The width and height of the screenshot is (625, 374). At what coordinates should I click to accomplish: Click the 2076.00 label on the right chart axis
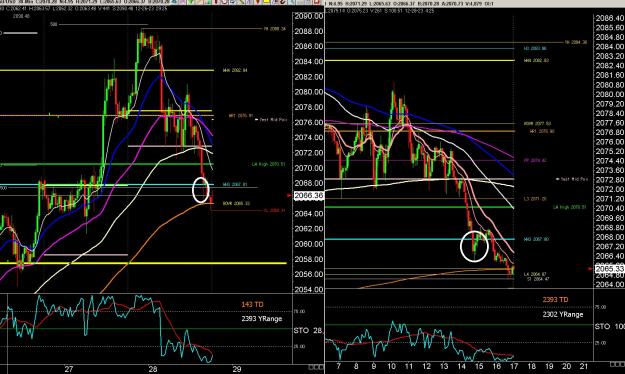610,142
